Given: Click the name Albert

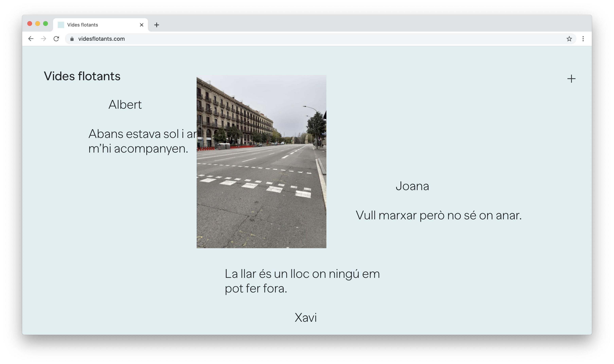Looking at the screenshot, I should coord(125,105).
